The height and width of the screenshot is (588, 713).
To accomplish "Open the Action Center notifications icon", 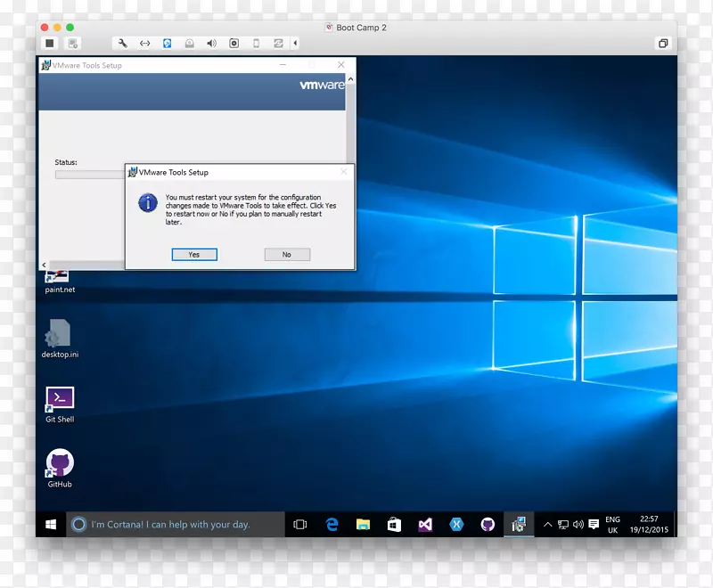I will click(593, 524).
